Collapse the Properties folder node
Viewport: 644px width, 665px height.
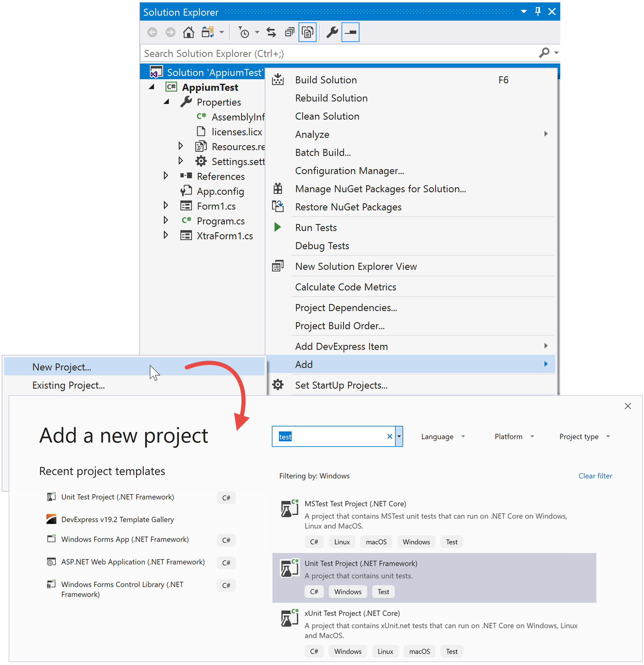(x=166, y=102)
